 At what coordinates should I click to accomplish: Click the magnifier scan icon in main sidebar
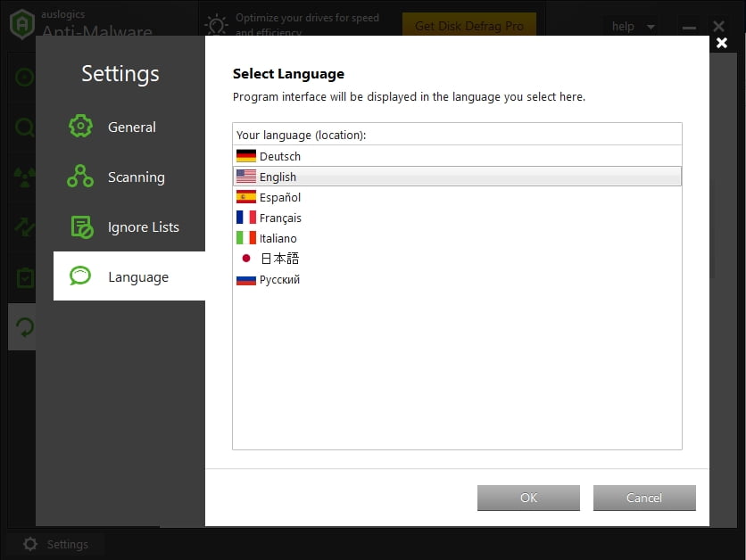(24, 128)
